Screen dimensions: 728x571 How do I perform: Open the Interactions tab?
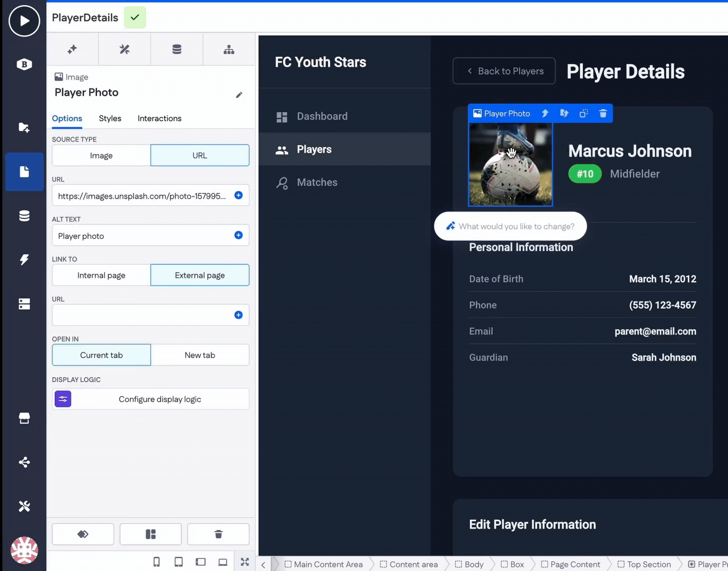pyautogui.click(x=159, y=118)
